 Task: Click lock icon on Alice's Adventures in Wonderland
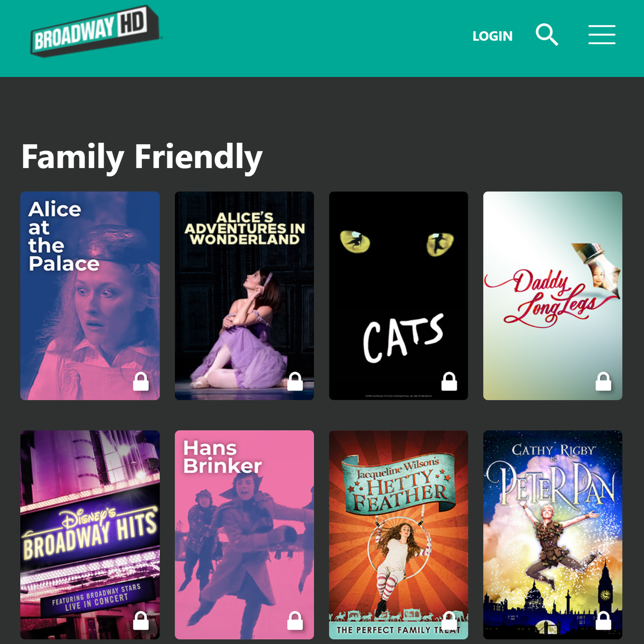click(x=295, y=382)
